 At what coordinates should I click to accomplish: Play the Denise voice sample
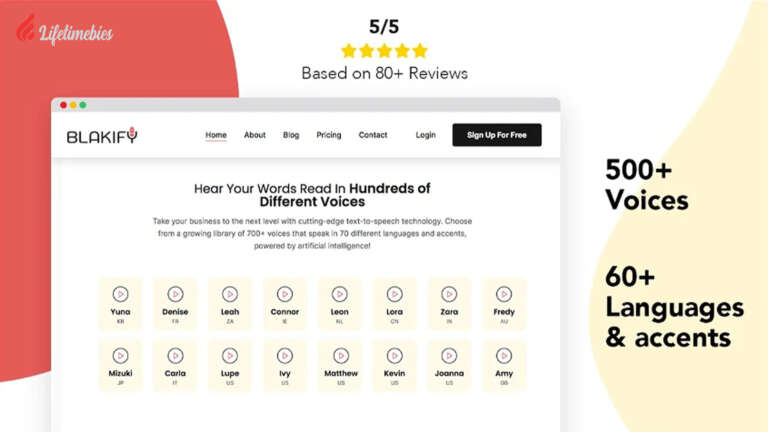click(175, 294)
